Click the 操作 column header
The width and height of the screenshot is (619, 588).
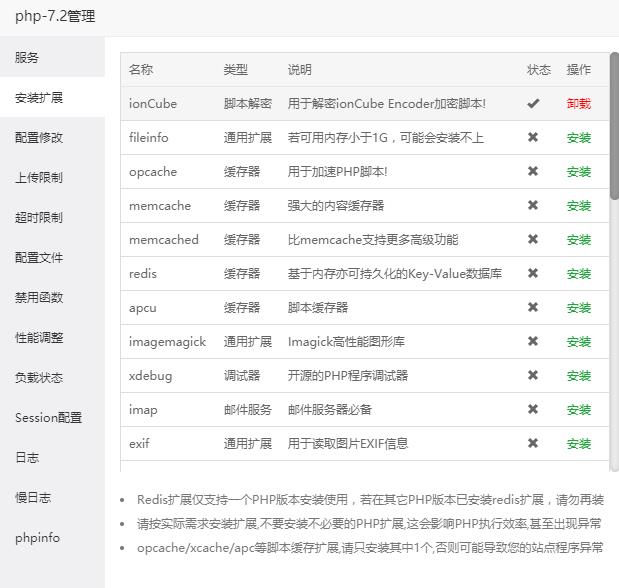click(579, 70)
